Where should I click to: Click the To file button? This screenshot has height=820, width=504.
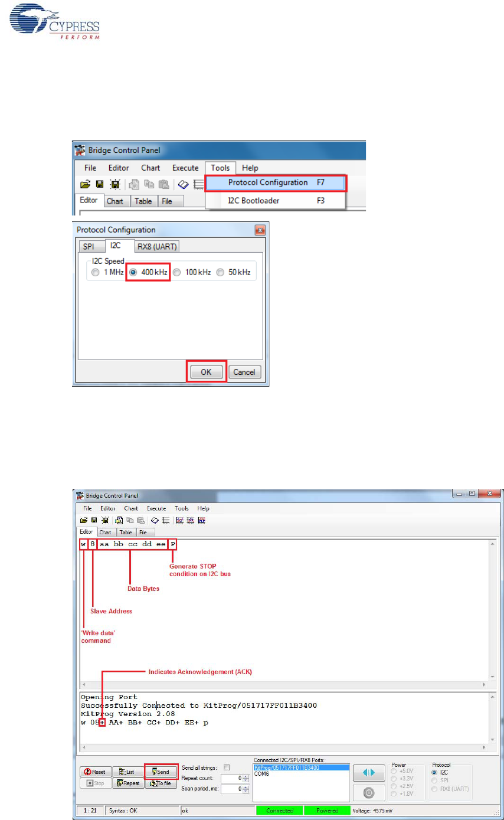pos(161,783)
